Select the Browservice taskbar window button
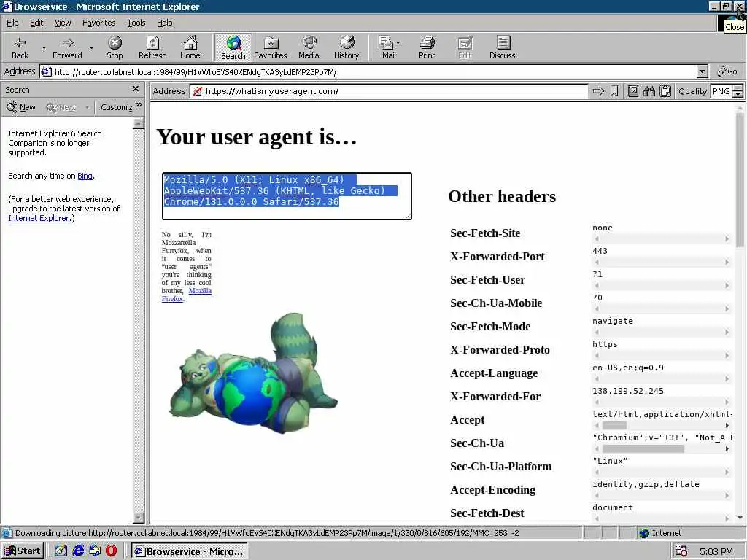This screenshot has height=560, width=747. tap(190, 551)
